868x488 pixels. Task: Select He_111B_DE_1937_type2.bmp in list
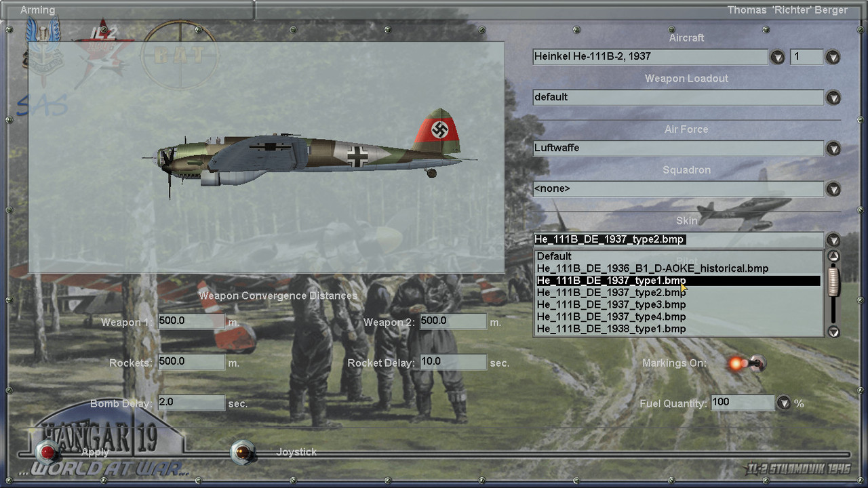pos(678,293)
